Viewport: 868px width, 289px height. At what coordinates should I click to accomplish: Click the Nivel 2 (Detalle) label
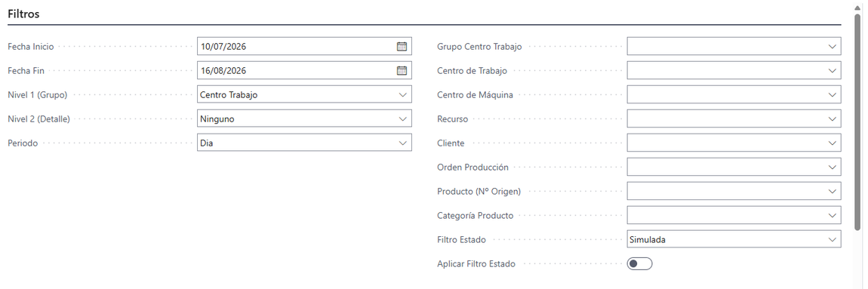[39, 118]
